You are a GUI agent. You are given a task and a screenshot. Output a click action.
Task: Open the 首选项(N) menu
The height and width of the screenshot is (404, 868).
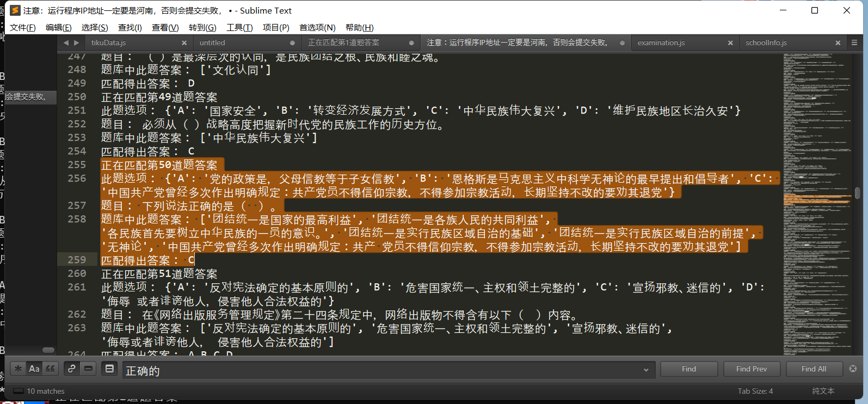tap(317, 28)
